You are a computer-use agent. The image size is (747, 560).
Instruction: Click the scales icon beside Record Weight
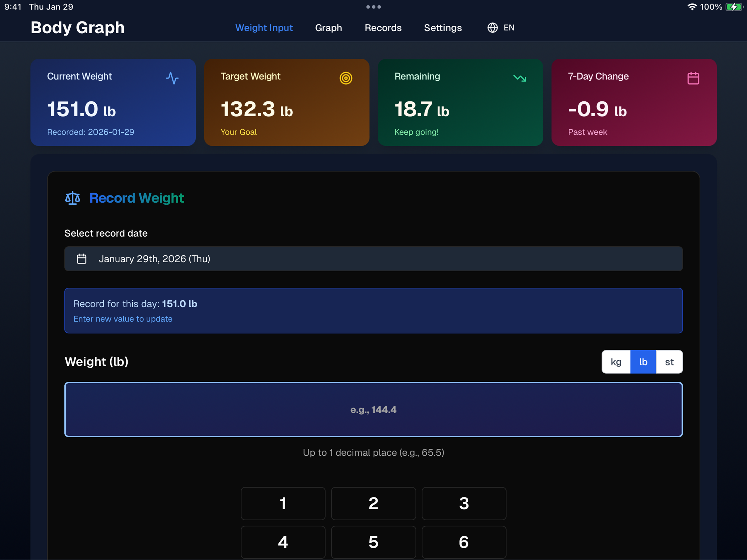tap(72, 198)
